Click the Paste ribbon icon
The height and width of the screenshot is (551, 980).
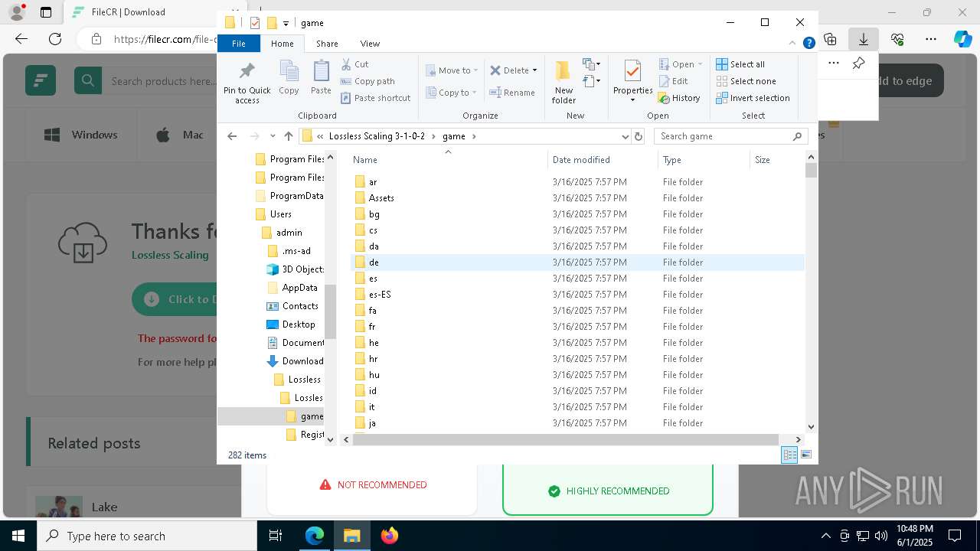(321, 78)
